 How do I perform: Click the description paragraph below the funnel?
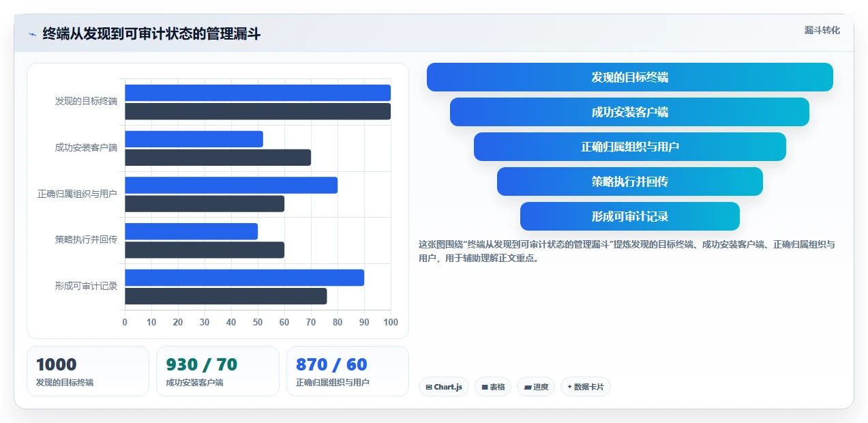[627, 251]
